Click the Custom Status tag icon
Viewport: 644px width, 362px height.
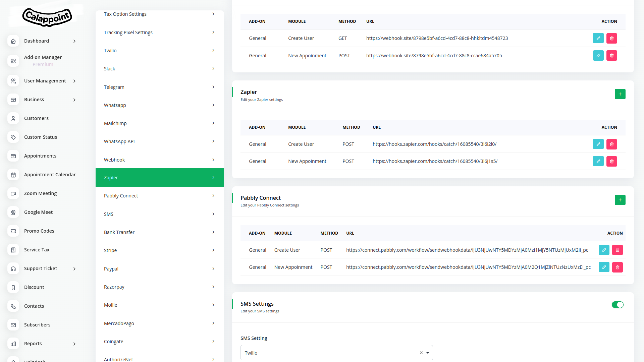click(x=13, y=137)
